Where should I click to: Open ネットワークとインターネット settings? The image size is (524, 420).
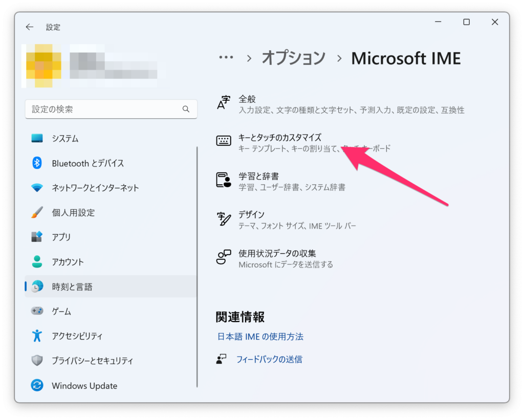tap(111, 188)
